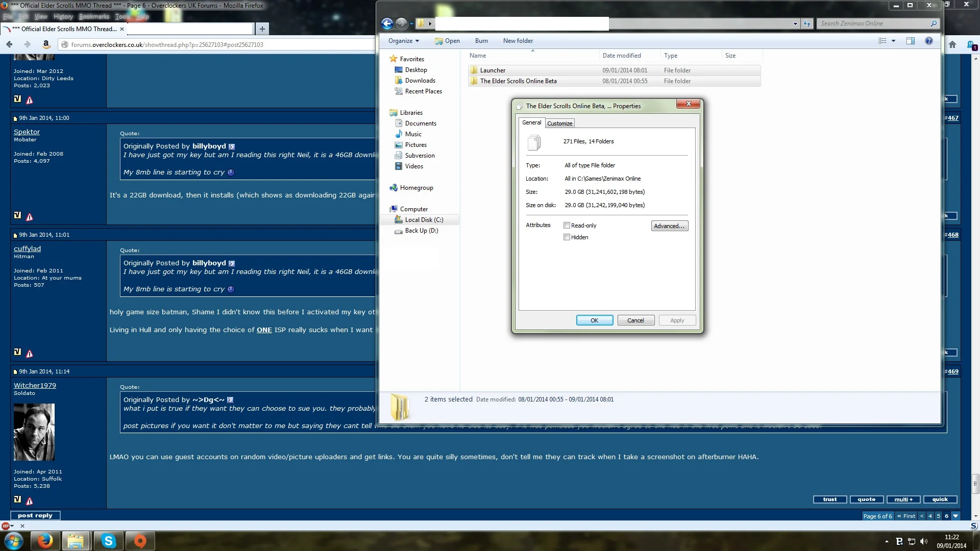980x551 pixels.
Task: Open Explorer help icon
Action: tap(929, 41)
